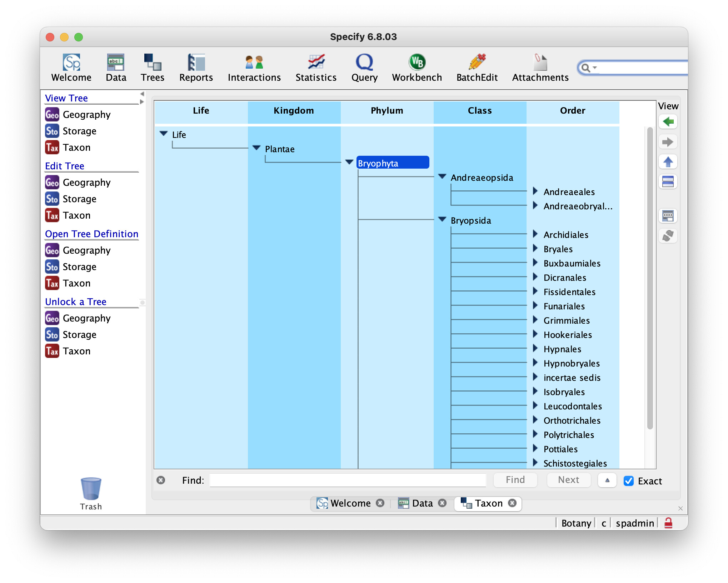
Task: Expand the Bryales order node
Action: [x=535, y=248]
